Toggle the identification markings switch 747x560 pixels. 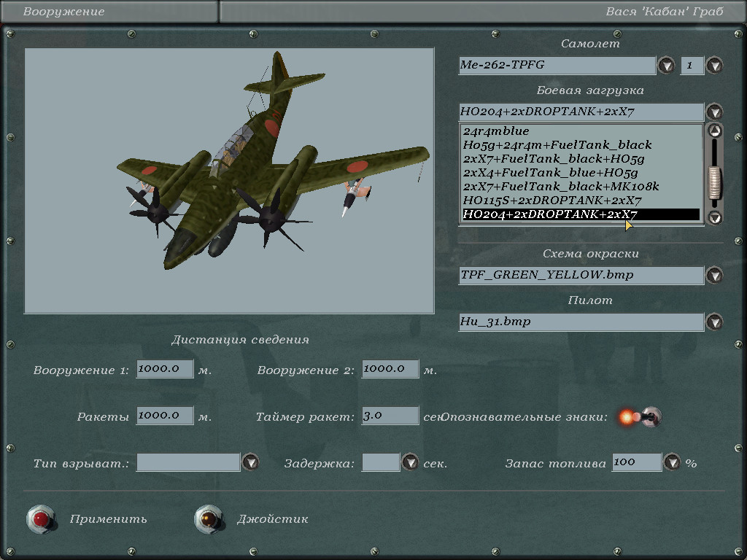tap(640, 417)
